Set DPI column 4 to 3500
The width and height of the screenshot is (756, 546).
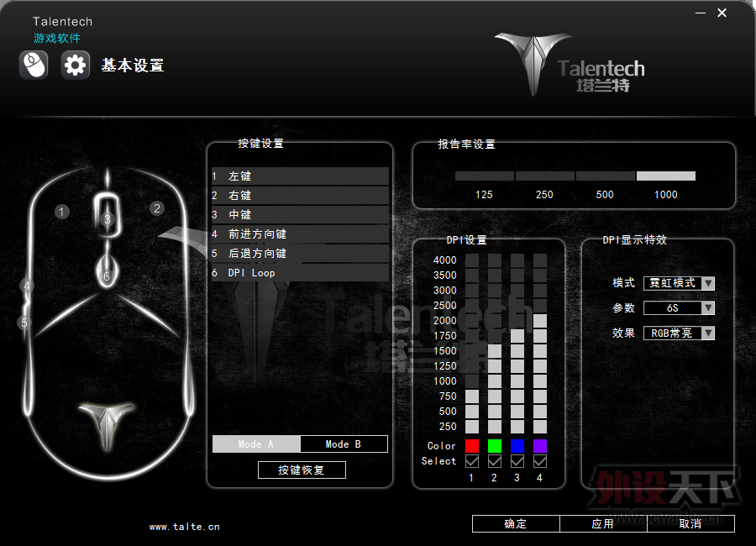click(x=540, y=276)
